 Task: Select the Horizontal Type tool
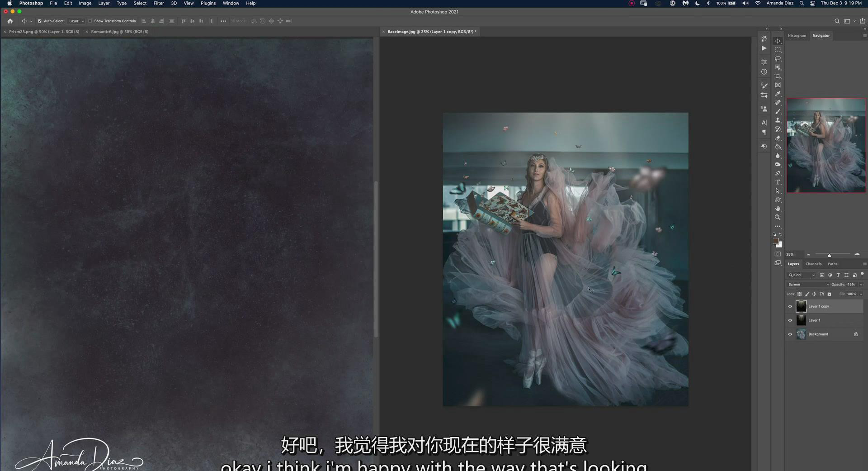[778, 182]
